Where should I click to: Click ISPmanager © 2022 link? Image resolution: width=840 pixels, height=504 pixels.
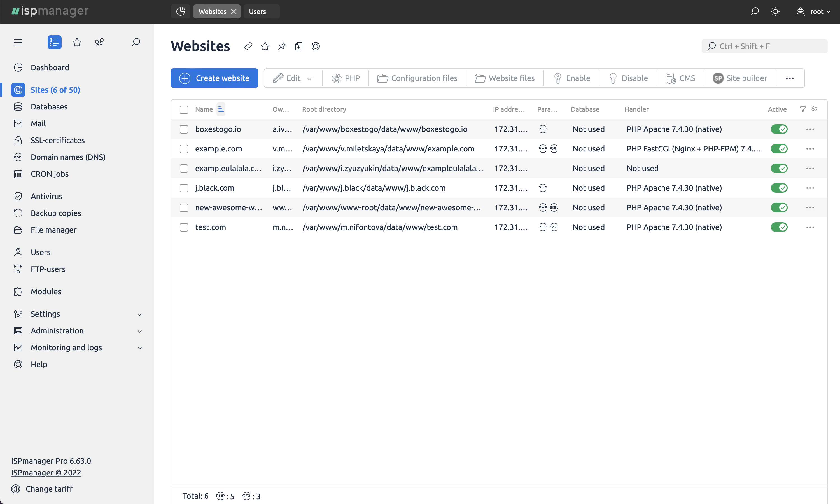[46, 472]
